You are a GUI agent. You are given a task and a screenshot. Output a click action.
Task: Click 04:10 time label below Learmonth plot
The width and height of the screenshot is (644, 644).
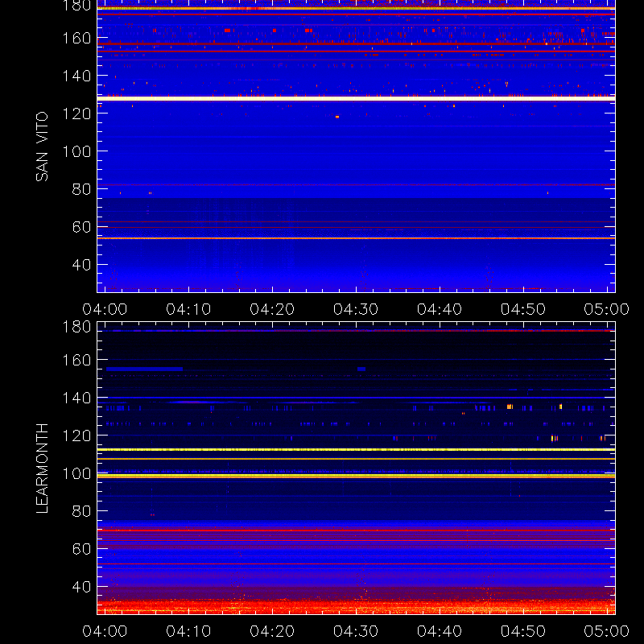[188, 631]
